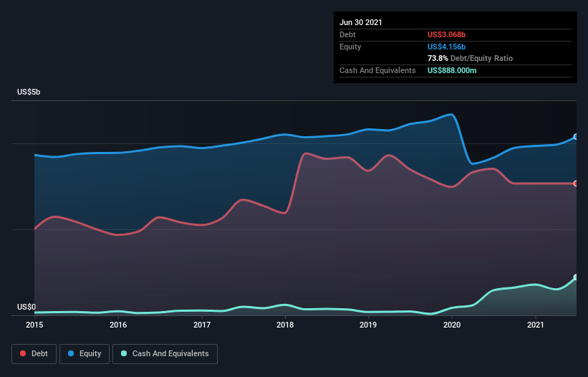The image size is (588, 377).
Task: Click the 2019 x-axis label
Action: [368, 325]
